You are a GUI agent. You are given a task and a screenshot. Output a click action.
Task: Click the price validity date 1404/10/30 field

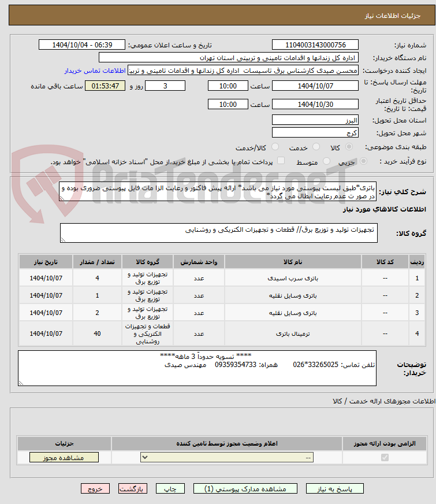[x=315, y=104]
